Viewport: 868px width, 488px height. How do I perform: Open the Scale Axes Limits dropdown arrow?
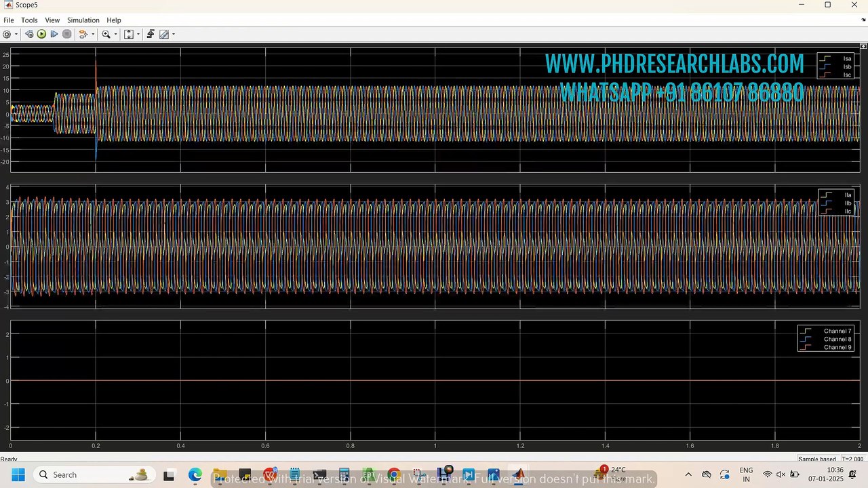[x=138, y=34]
